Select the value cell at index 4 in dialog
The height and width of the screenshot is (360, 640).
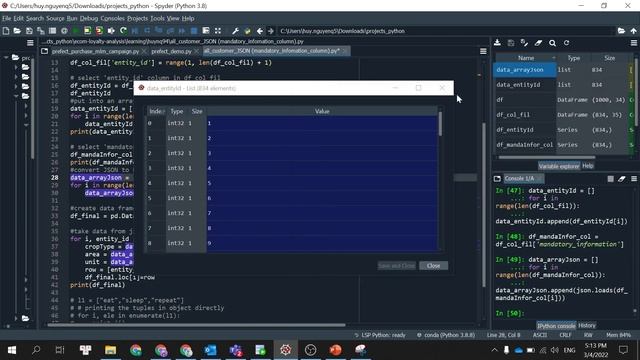[322, 183]
